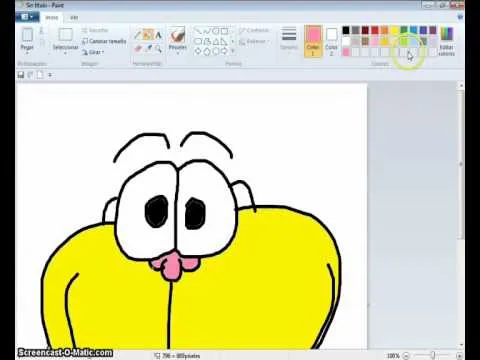Save using the quick access floppy icon
The width and height of the screenshot is (480, 360).
tap(21, 75)
